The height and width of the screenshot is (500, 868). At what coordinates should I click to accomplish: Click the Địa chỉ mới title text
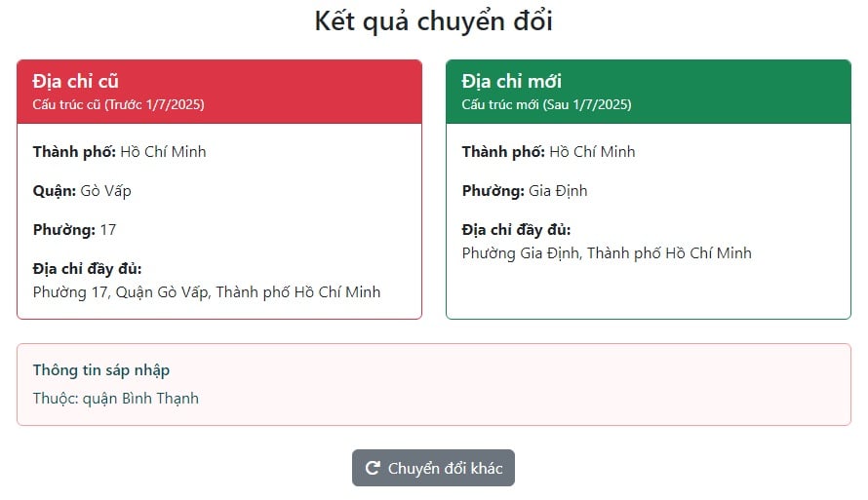click(512, 81)
